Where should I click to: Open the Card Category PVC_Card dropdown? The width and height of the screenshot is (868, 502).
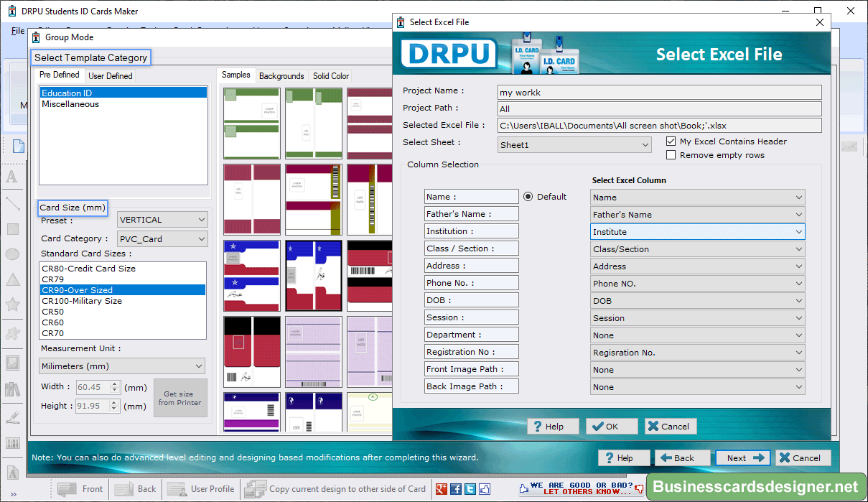pos(162,238)
